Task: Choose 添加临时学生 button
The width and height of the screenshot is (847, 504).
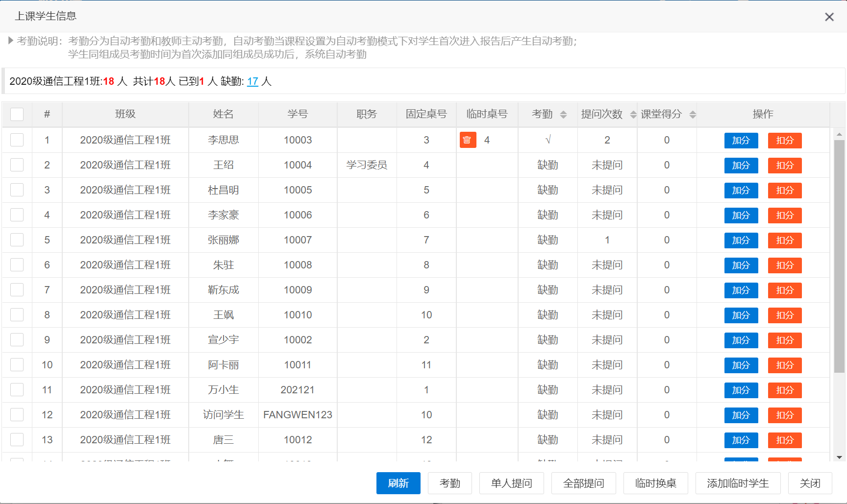Action: pyautogui.click(x=737, y=483)
